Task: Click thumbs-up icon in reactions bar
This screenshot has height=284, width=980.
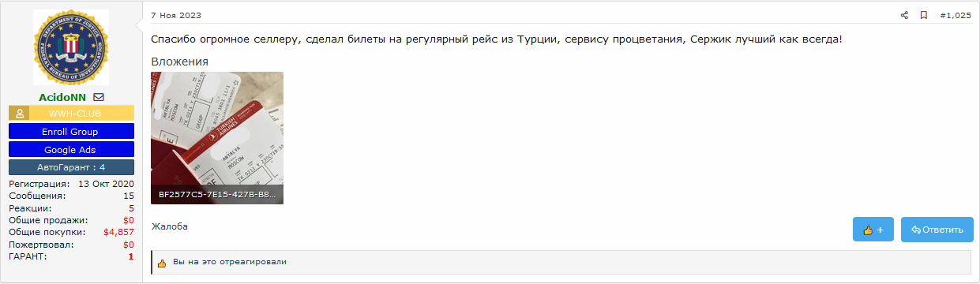Action: (x=163, y=263)
